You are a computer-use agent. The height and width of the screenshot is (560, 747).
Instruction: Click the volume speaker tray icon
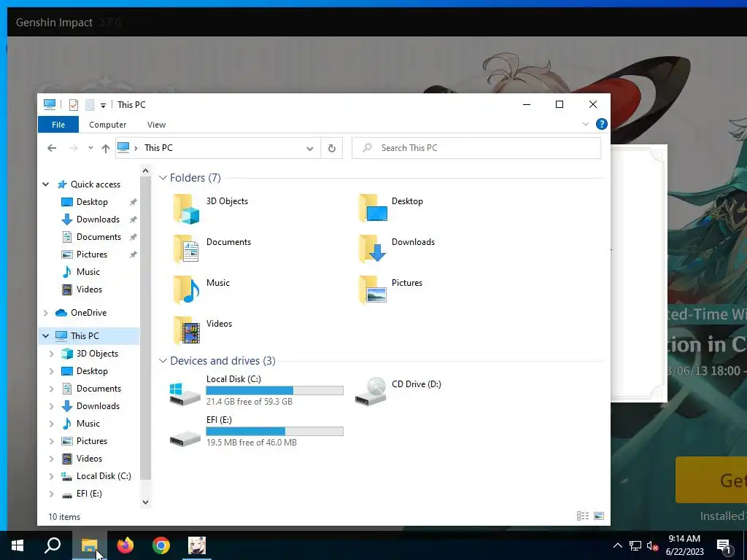653,545
